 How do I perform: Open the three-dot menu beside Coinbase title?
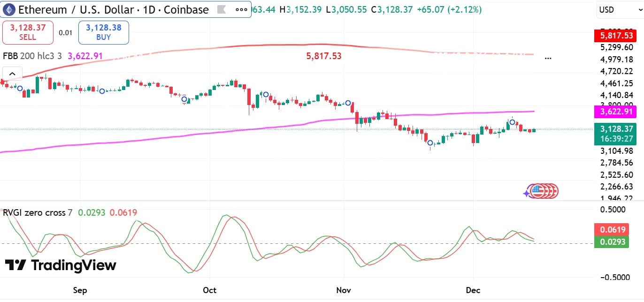point(241,9)
